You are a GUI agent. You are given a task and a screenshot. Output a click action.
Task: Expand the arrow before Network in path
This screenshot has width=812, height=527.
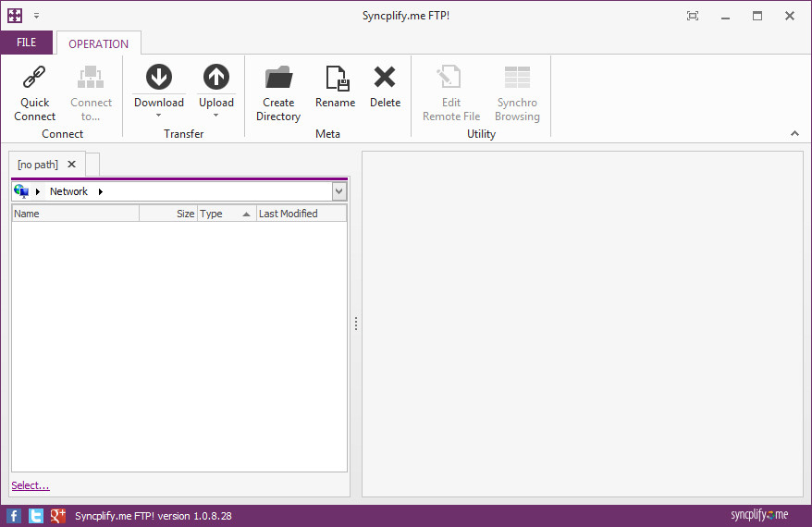(38, 191)
